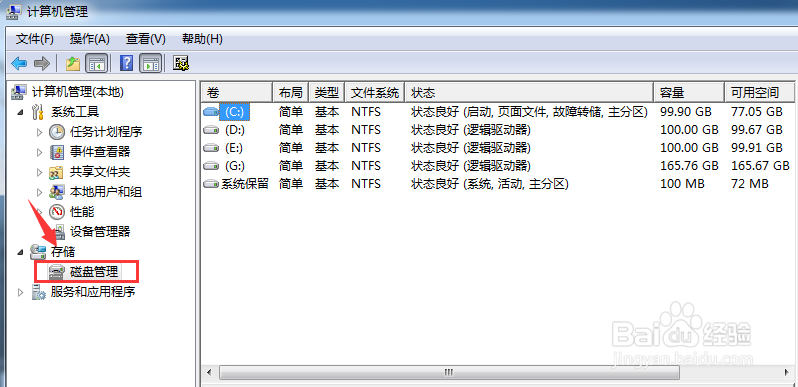
Task: Toggle the Show/Hide Action Pane icon
Action: point(151,64)
